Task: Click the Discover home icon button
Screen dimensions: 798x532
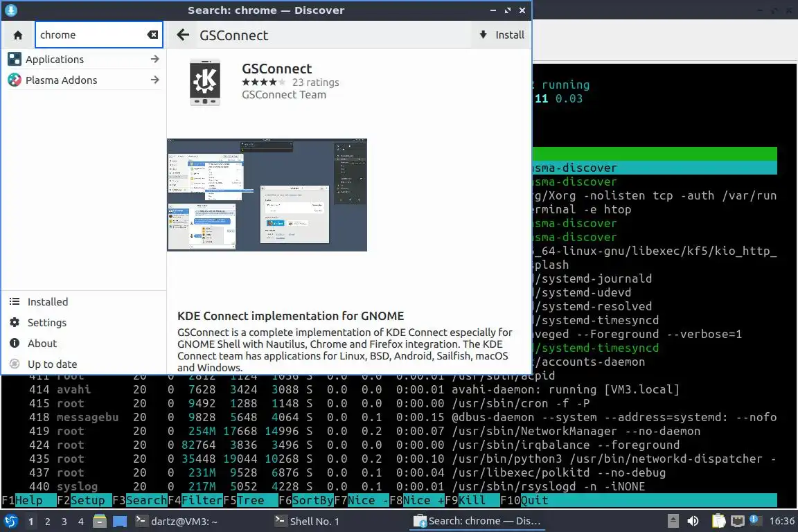Action: point(18,35)
